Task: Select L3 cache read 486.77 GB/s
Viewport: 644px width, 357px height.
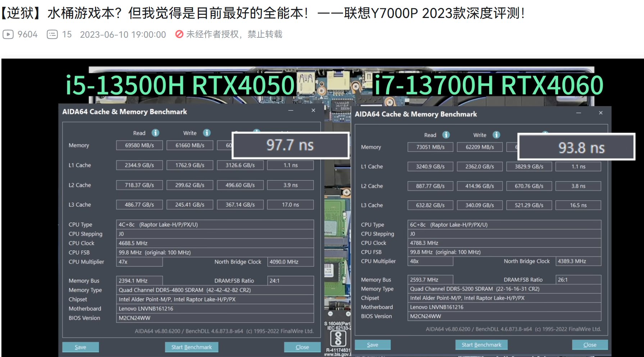Action: point(140,205)
